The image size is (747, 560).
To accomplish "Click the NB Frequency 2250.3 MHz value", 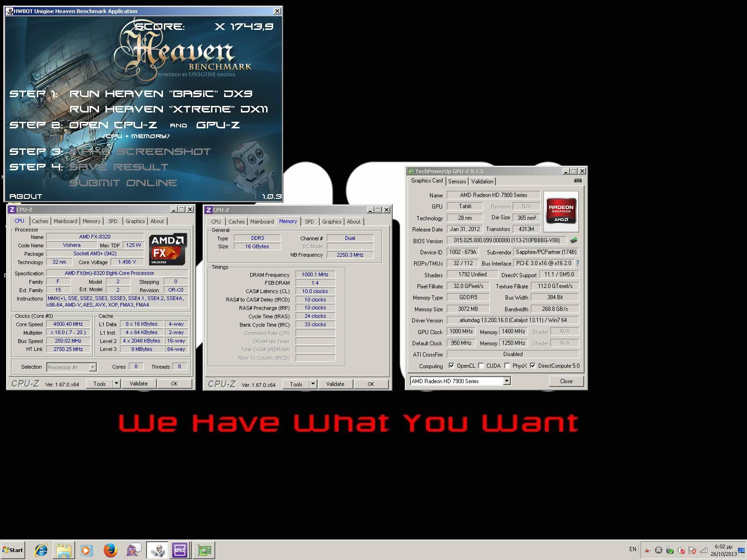I will 350,255.
